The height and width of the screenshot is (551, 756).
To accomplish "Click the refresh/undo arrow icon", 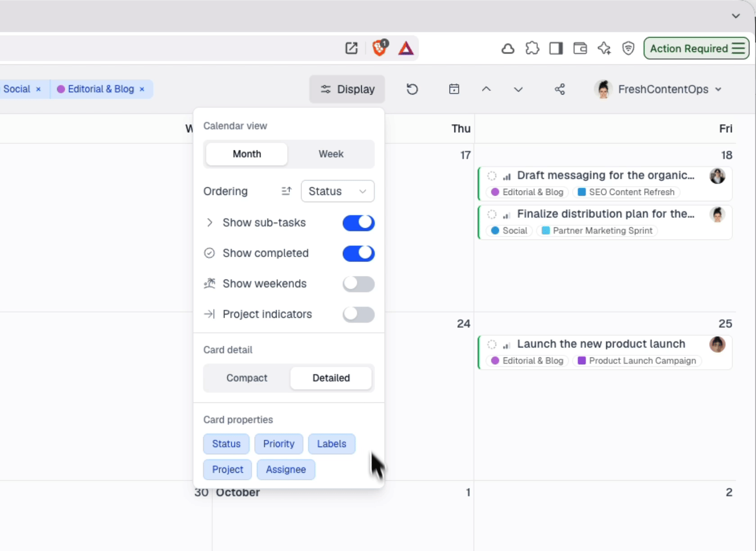I will [412, 89].
